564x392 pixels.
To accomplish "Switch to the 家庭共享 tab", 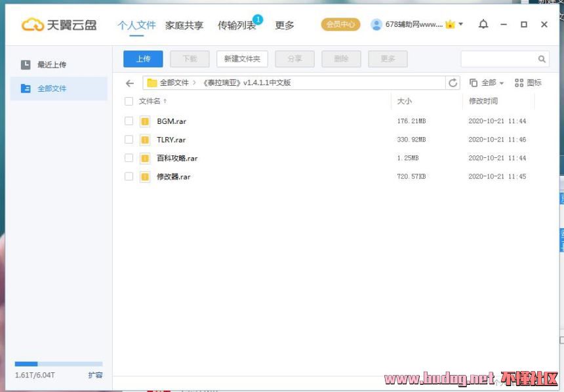I will pyautogui.click(x=184, y=26).
